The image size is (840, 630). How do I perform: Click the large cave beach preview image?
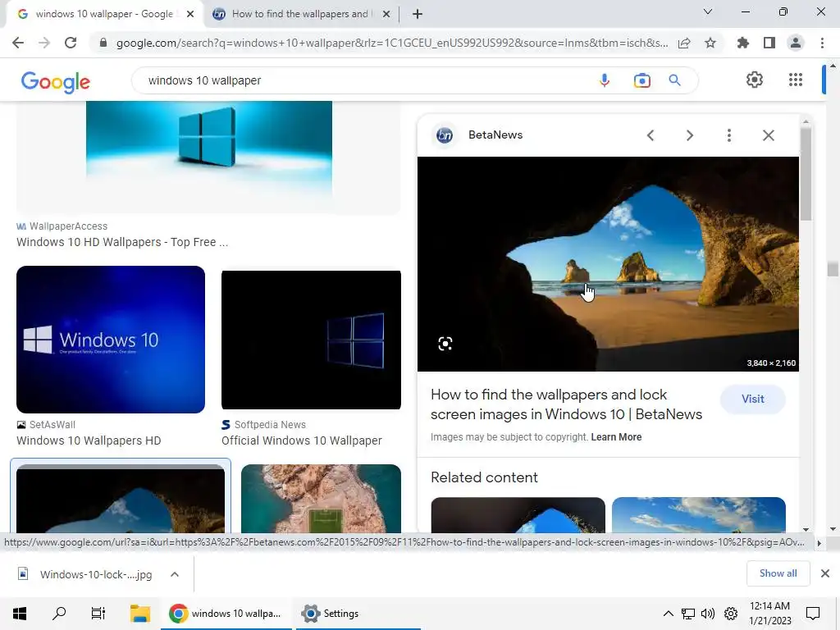608,264
